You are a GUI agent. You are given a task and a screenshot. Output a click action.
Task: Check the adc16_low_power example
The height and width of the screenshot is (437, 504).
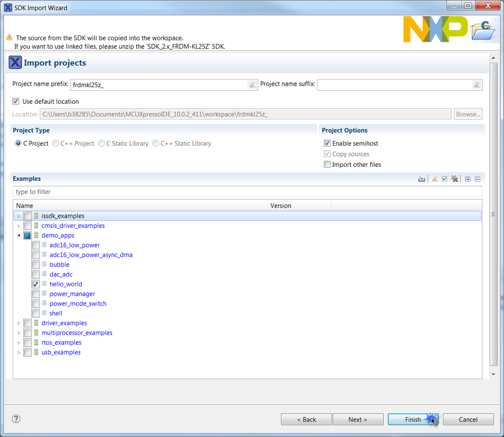point(35,245)
